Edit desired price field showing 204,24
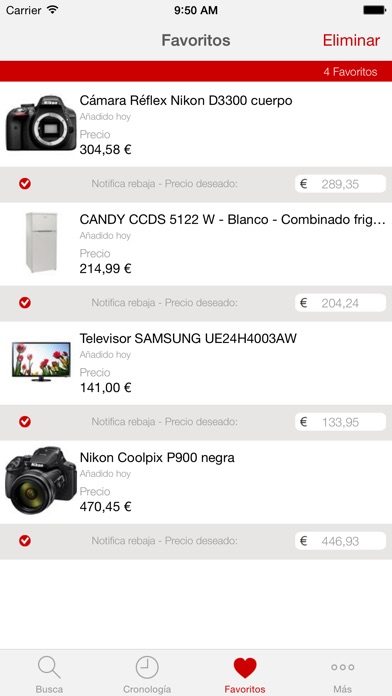 click(341, 303)
